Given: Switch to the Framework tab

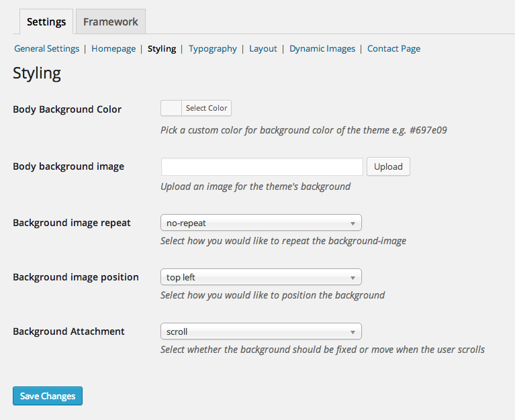Looking at the screenshot, I should click(x=111, y=21).
